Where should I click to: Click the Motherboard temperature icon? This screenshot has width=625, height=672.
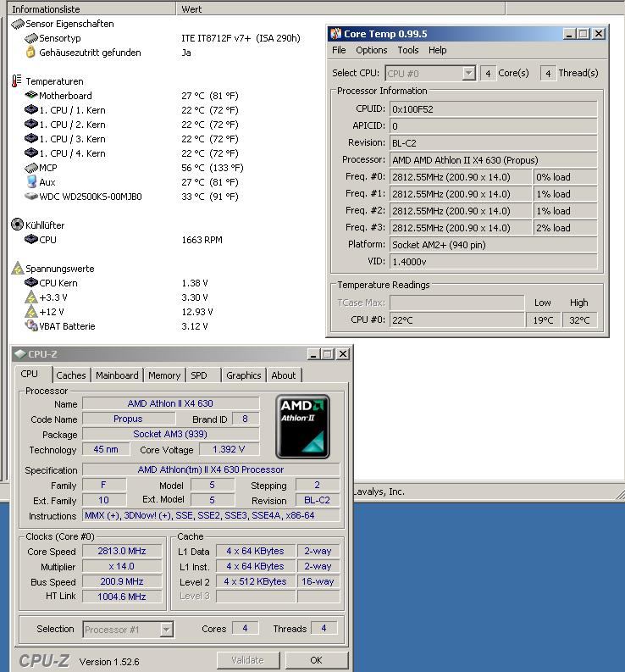[x=31, y=95]
